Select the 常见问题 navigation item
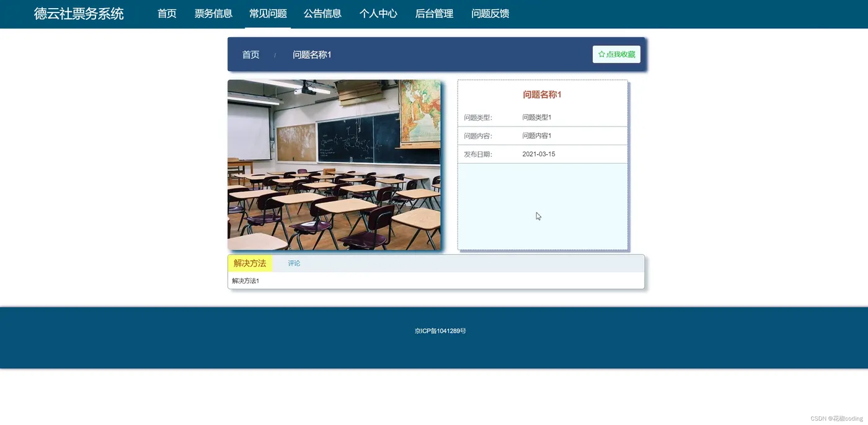Screen dimensions: 868x425 coord(268,14)
